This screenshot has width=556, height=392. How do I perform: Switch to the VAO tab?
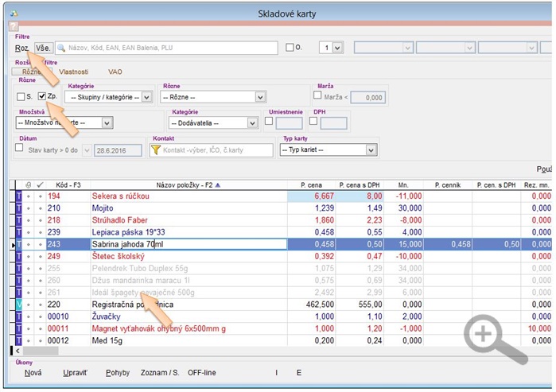click(x=115, y=72)
